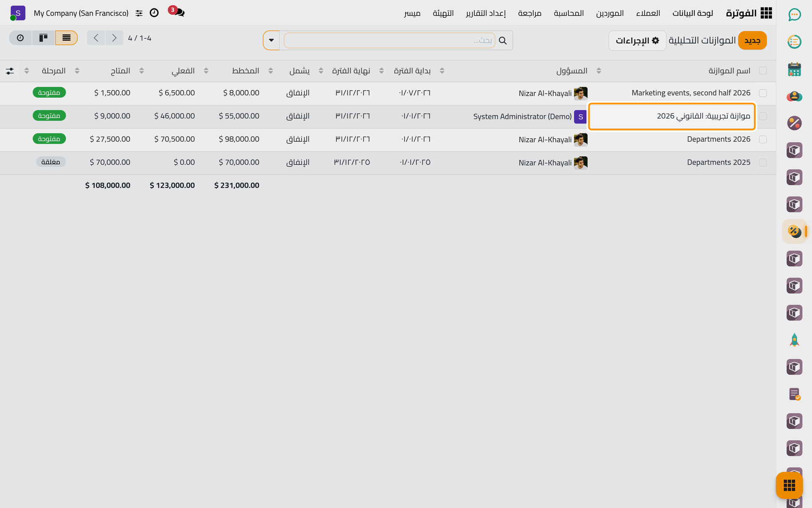Go to next page arrow

(x=114, y=38)
